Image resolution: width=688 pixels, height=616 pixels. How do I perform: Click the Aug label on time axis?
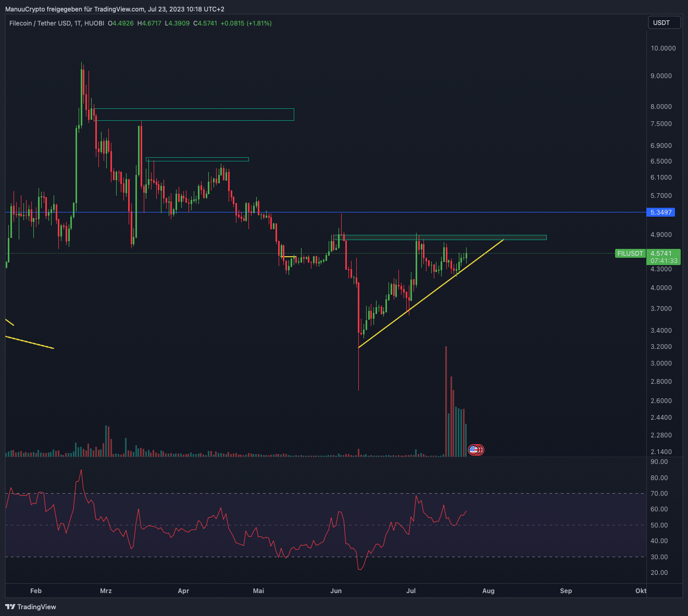pyautogui.click(x=488, y=590)
